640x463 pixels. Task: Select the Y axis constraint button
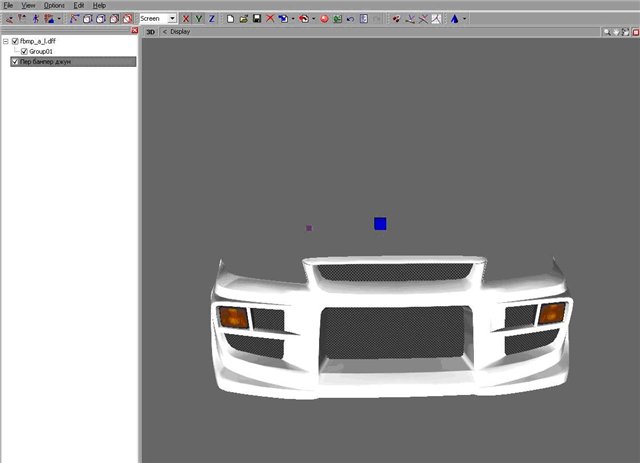coord(199,19)
